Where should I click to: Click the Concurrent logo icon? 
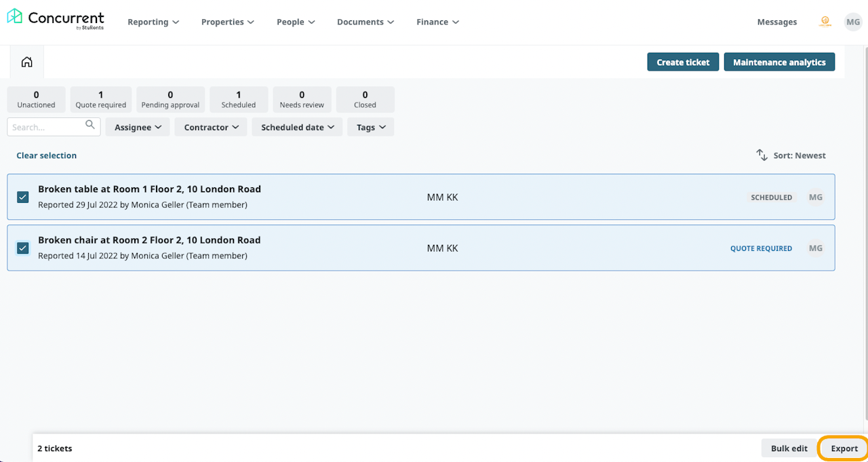click(14, 16)
